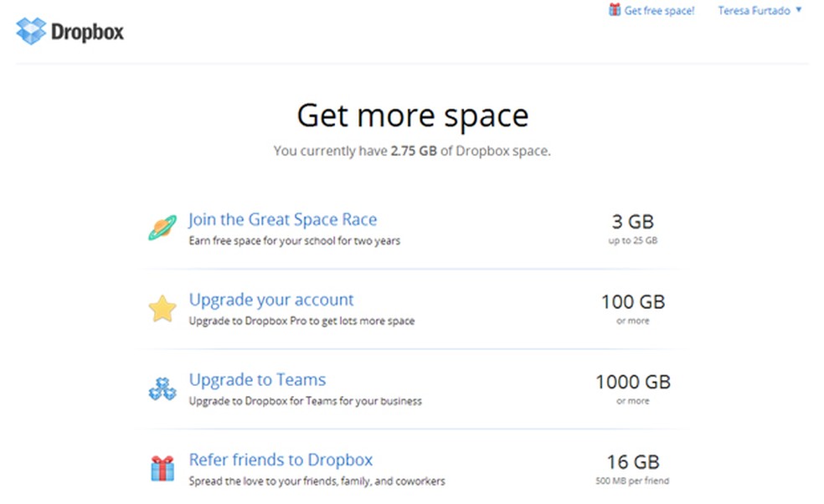The image size is (824, 504).
Task: Click the planet icon for Great Space Race
Action: pyautogui.click(x=162, y=227)
